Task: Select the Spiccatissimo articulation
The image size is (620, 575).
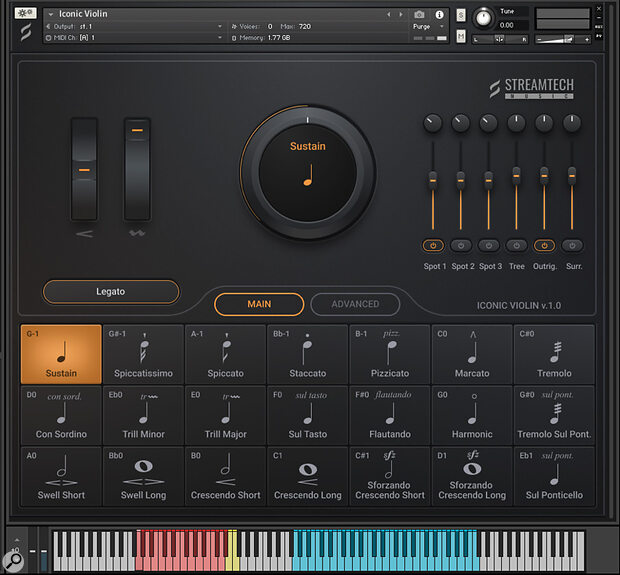Action: (x=143, y=354)
